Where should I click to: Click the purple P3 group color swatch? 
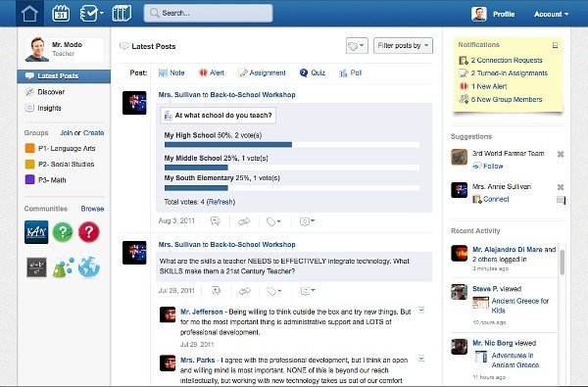pyautogui.click(x=29, y=179)
